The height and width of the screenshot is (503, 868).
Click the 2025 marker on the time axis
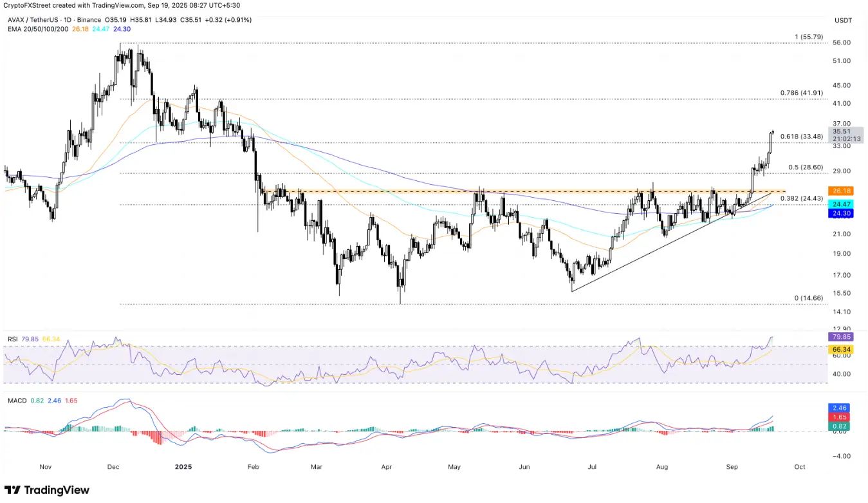pyautogui.click(x=183, y=466)
